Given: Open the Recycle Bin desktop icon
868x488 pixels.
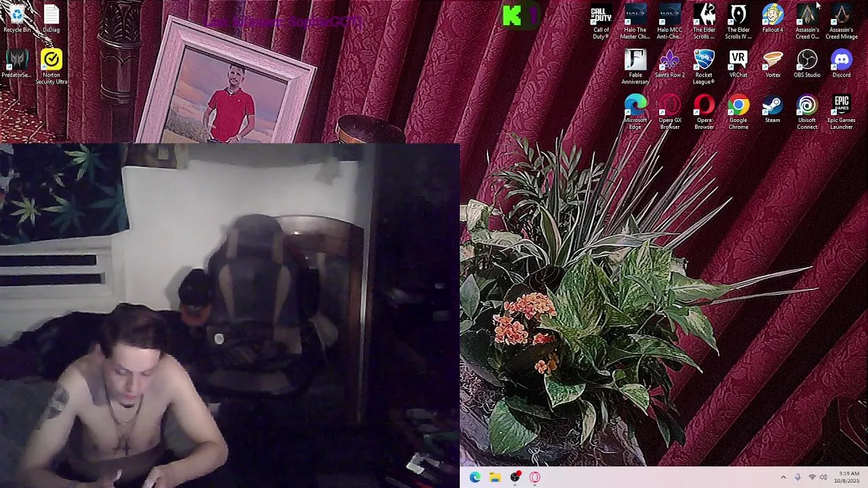Looking at the screenshot, I should [17, 18].
